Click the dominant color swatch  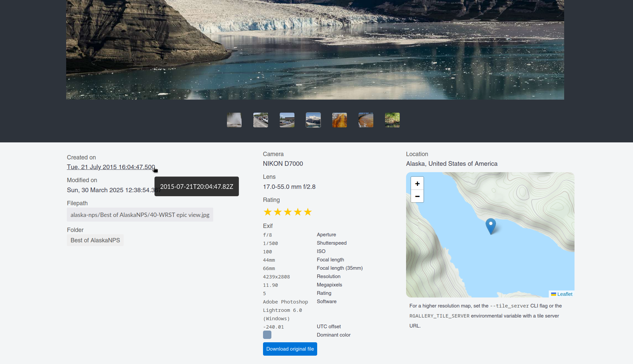[267, 335]
